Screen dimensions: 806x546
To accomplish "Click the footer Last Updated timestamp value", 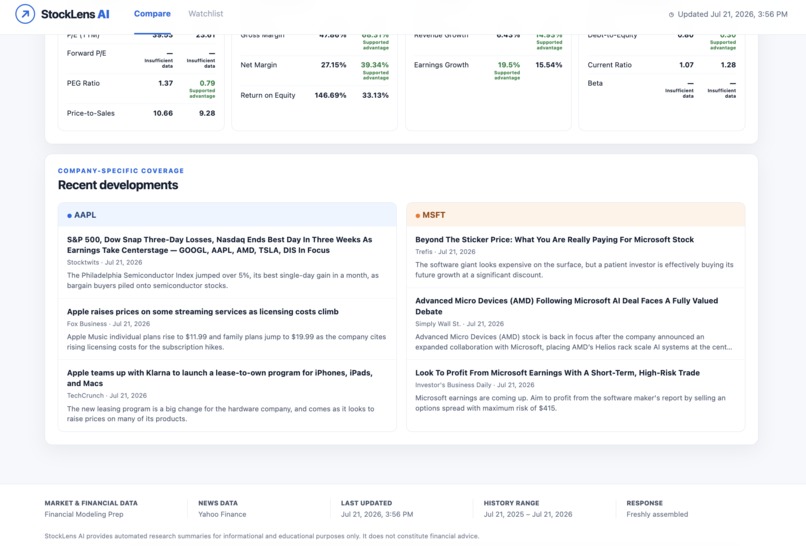I will point(377,514).
